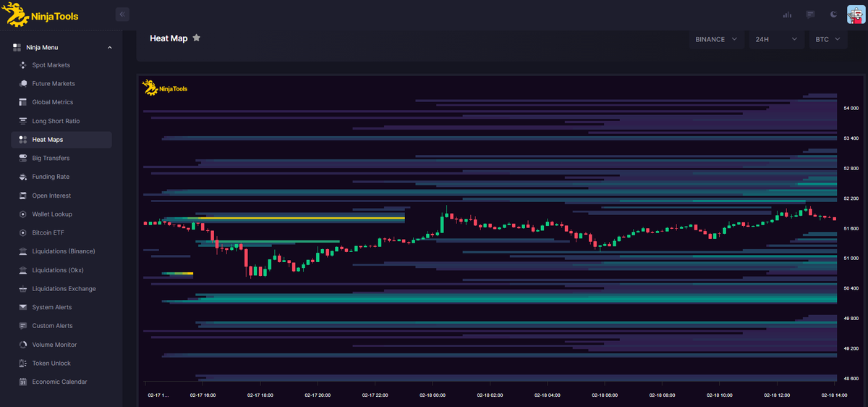868x407 pixels.
Task: Click the Token Unlock icon
Action: click(x=23, y=364)
